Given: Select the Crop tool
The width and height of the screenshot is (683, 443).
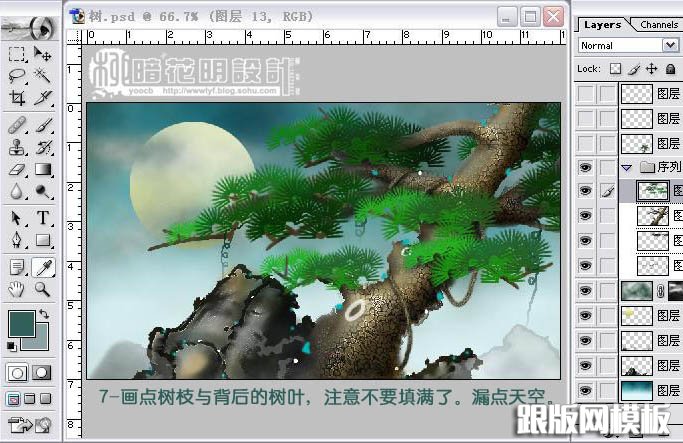Looking at the screenshot, I should (17, 98).
